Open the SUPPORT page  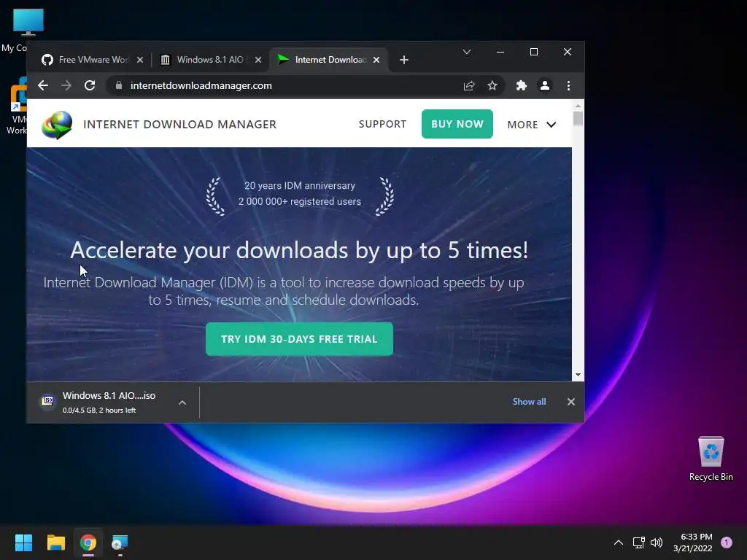tap(382, 124)
